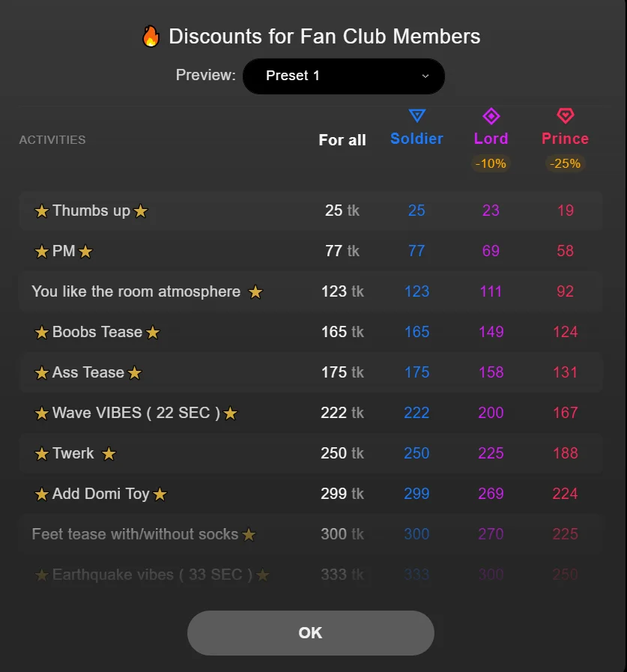Select the Prince tier column header
Image resolution: width=627 pixels, height=672 pixels.
565,139
